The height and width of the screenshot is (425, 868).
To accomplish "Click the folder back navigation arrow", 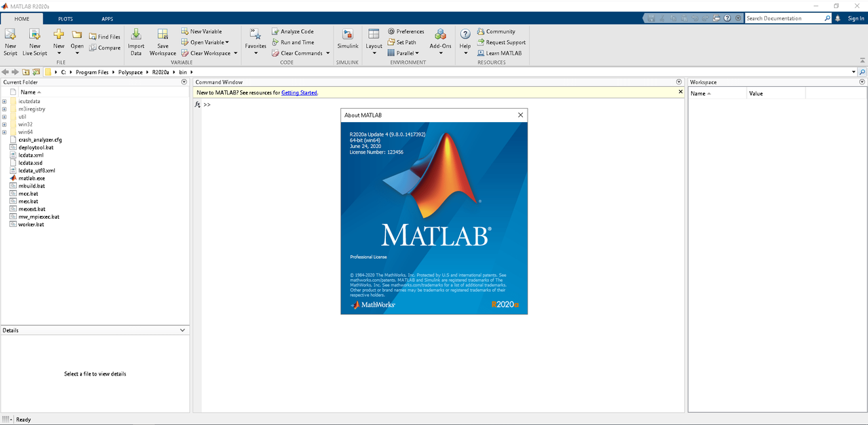I will [5, 72].
